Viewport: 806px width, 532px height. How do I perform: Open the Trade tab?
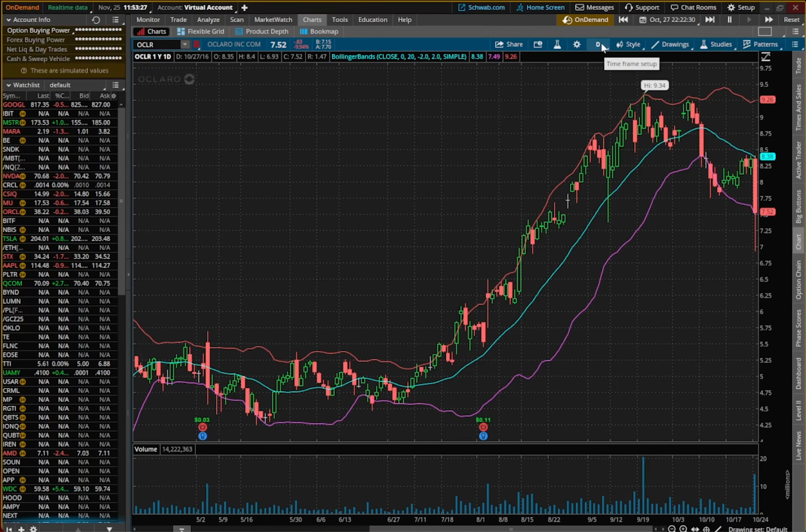[x=178, y=20]
